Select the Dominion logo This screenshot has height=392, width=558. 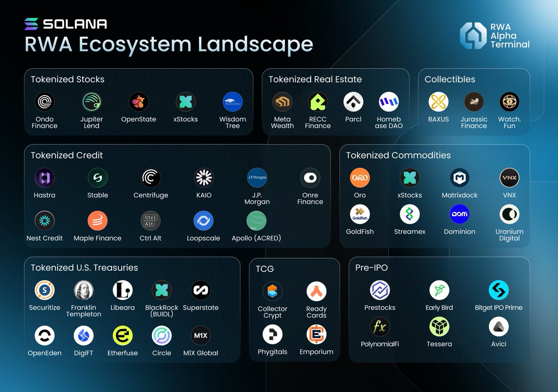[x=459, y=214]
